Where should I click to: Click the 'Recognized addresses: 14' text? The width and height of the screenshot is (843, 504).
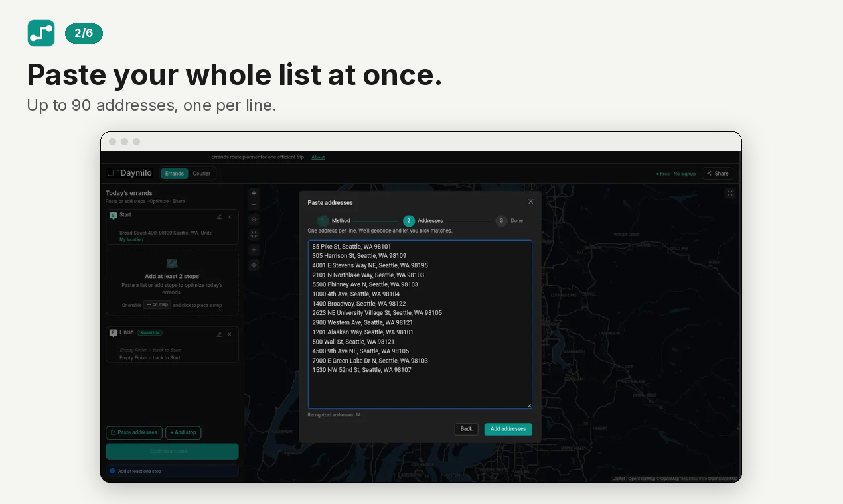click(334, 415)
